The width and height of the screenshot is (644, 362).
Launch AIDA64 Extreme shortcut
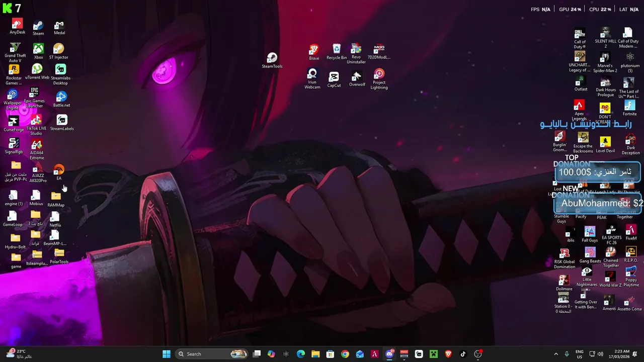[x=37, y=150]
